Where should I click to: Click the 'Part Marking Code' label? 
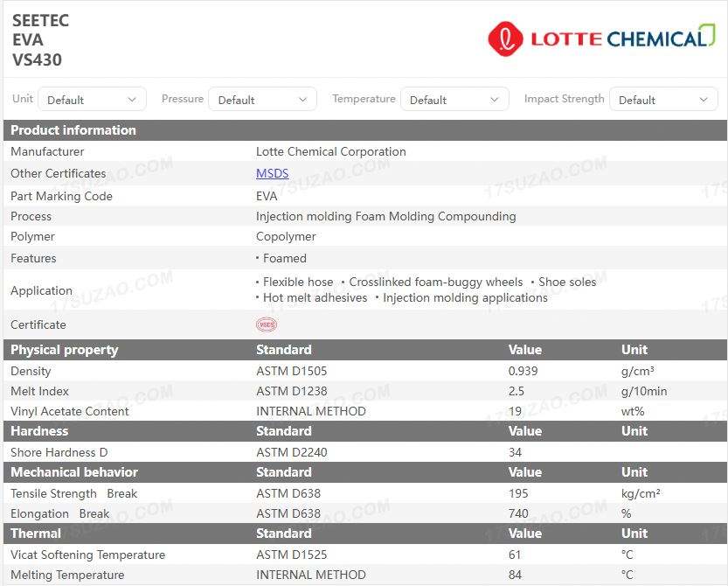point(61,196)
